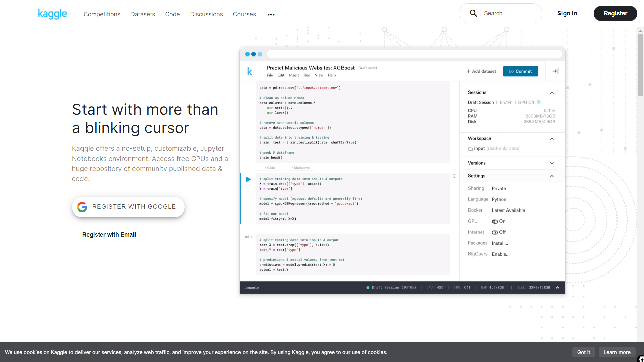Expand the console status bar chevron
Viewport: 644px width, 362px height.
558,288
